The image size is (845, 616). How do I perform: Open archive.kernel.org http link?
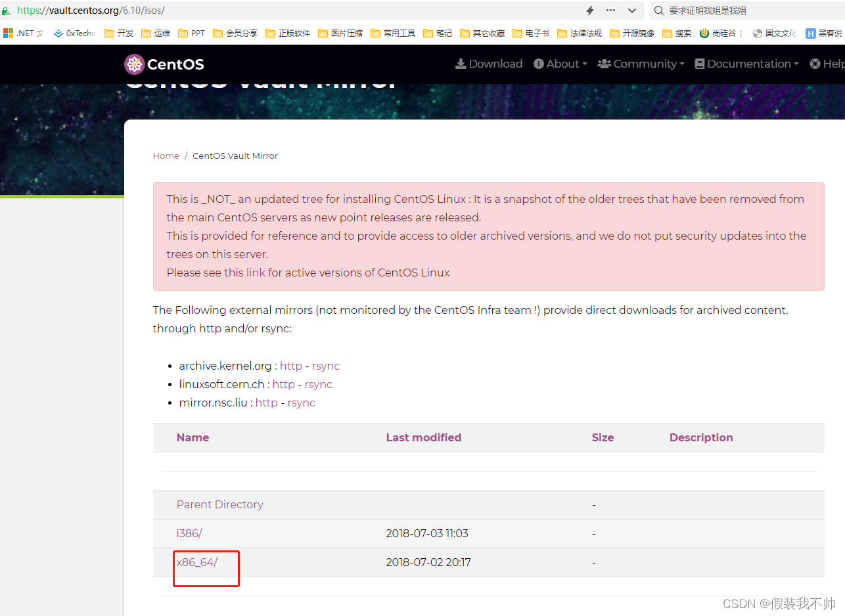pos(291,366)
